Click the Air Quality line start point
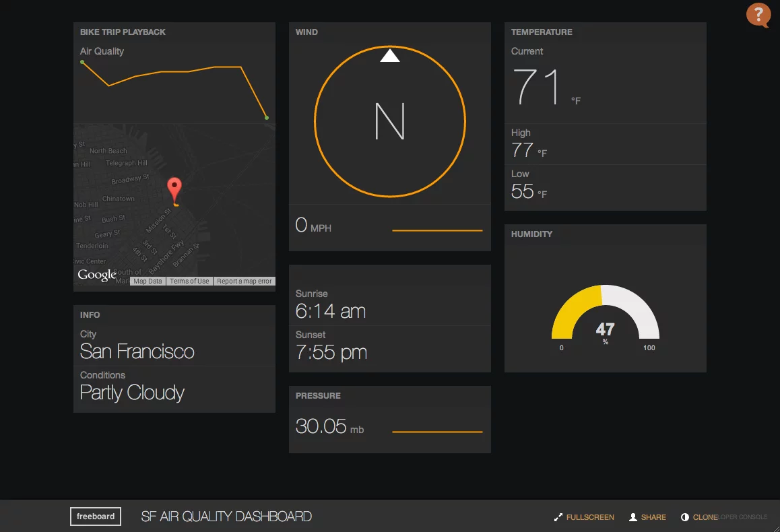The width and height of the screenshot is (780, 532). (x=83, y=63)
